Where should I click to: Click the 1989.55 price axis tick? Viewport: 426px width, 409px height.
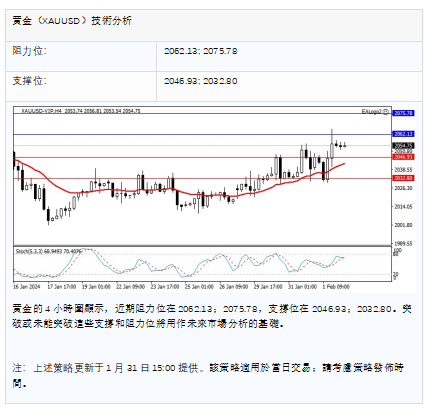tap(403, 244)
